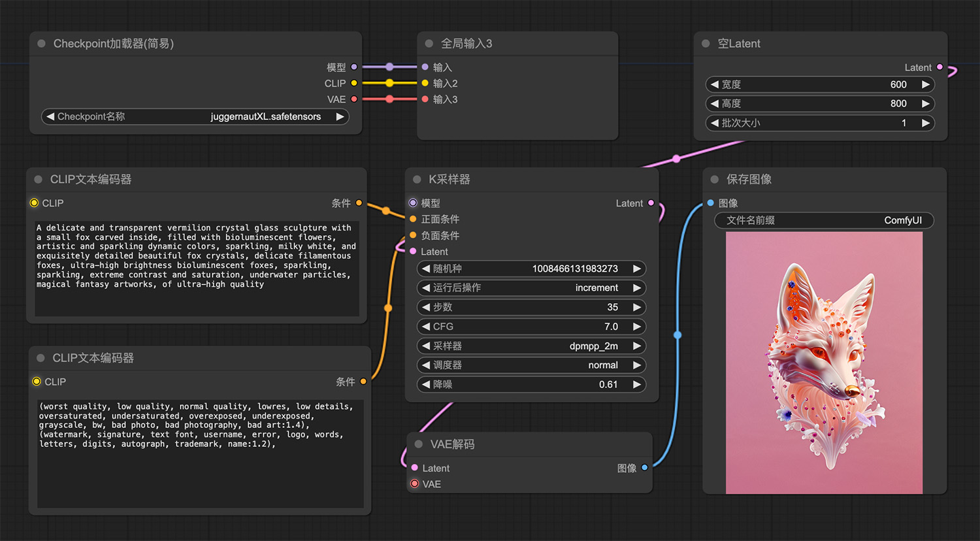Click the K采样器 node title

coord(449,179)
